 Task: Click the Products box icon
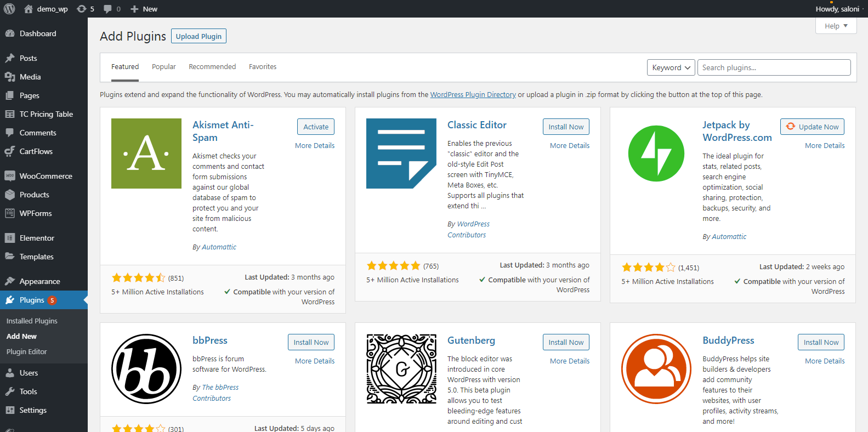click(10, 195)
